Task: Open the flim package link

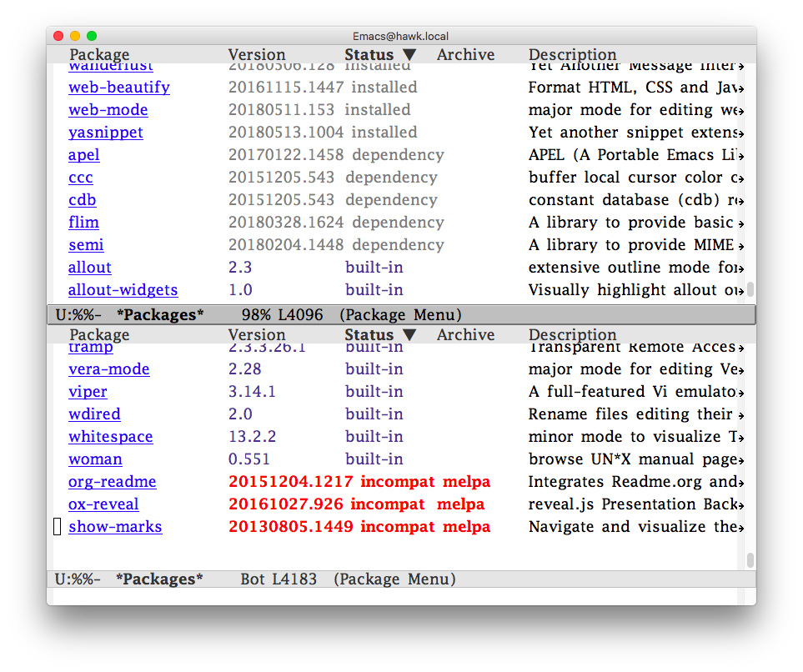Action: pyautogui.click(x=83, y=223)
